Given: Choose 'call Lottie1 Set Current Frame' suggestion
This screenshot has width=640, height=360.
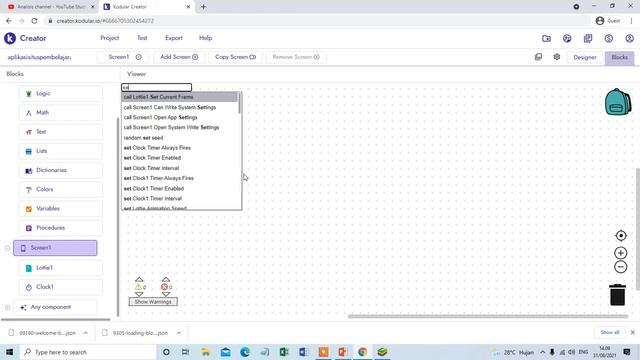Looking at the screenshot, I should [180, 97].
